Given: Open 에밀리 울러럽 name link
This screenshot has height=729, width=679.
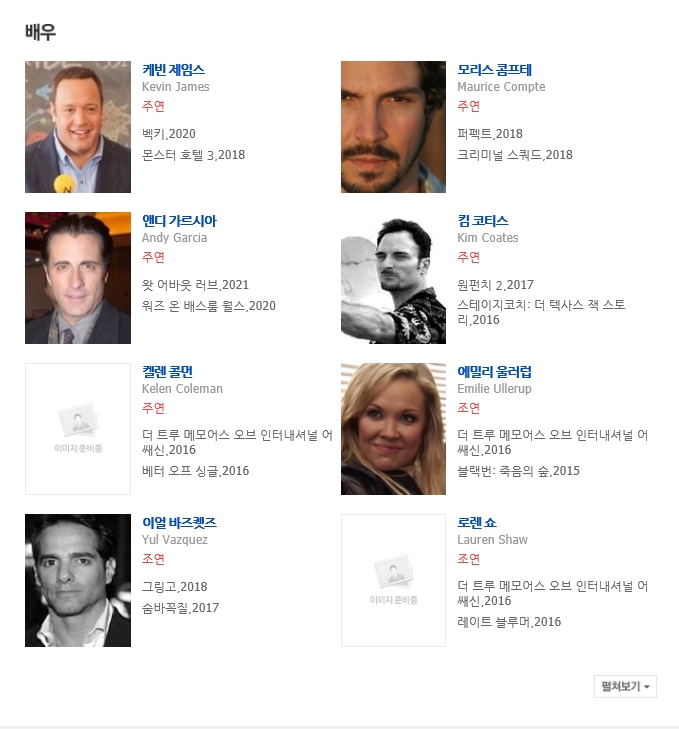Looking at the screenshot, I should pos(494,372).
